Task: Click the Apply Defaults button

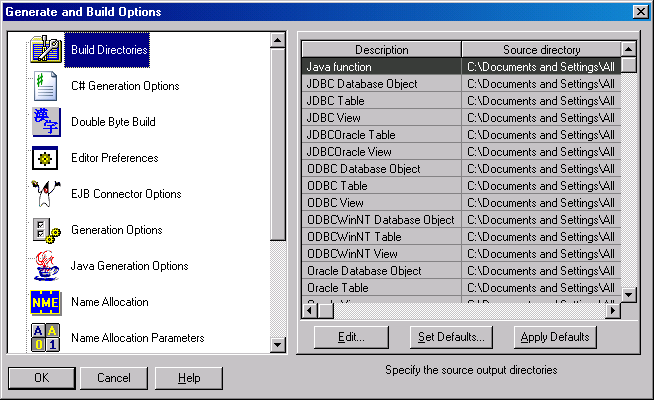Action: coord(556,337)
